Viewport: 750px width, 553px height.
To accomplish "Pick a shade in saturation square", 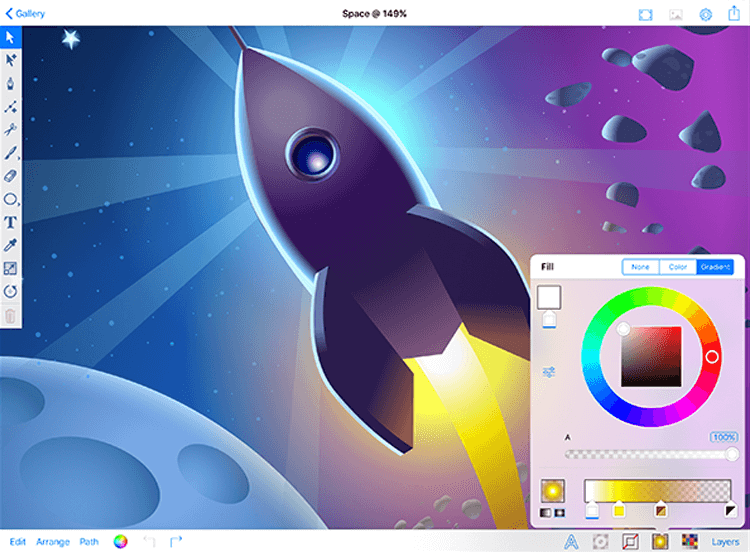I will tap(651, 357).
